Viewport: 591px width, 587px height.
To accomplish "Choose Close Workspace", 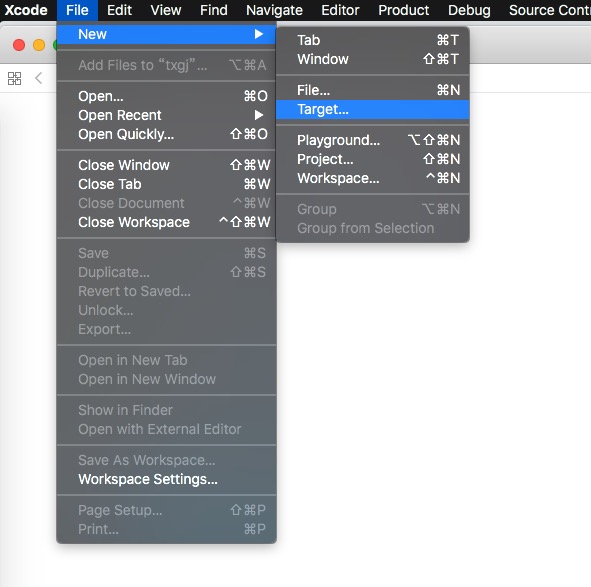I will click(x=166, y=222).
